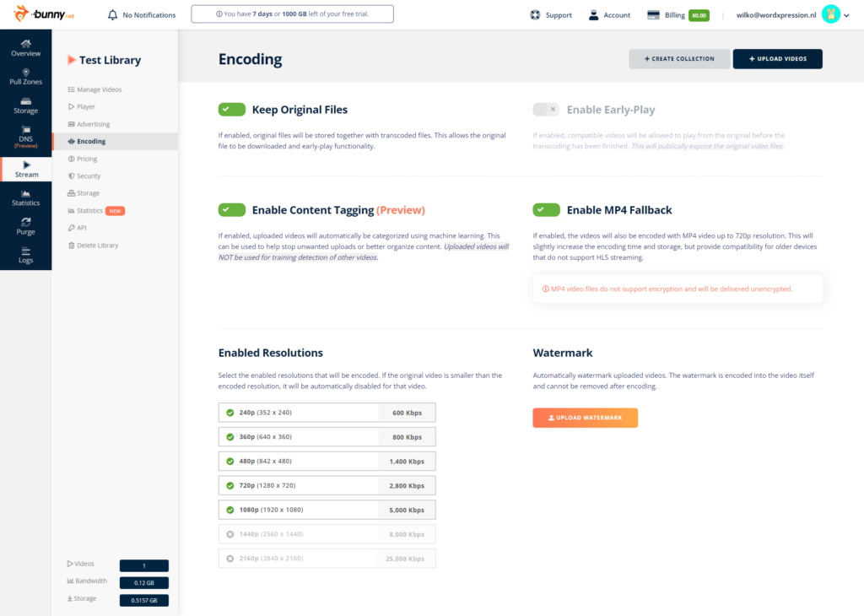Click the 800 Kbps bitrate value

(408, 437)
